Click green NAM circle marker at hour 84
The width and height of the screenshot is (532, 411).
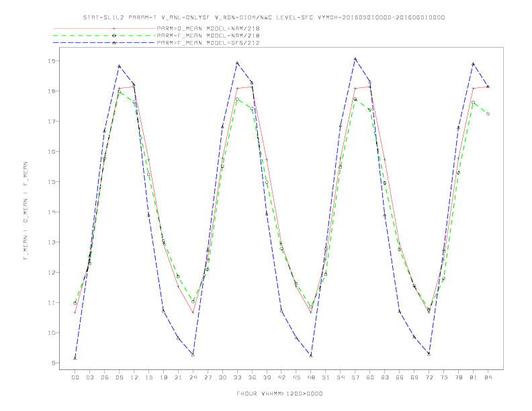click(x=488, y=114)
